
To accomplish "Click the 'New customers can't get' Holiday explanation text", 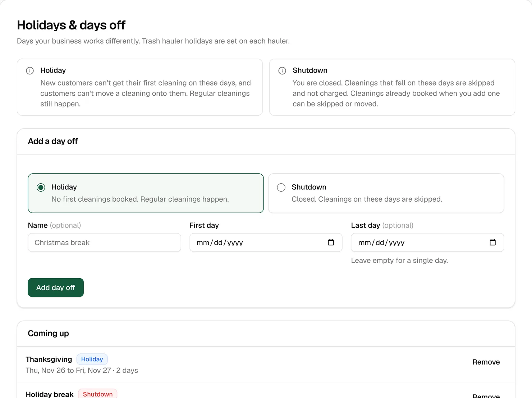I will (146, 93).
